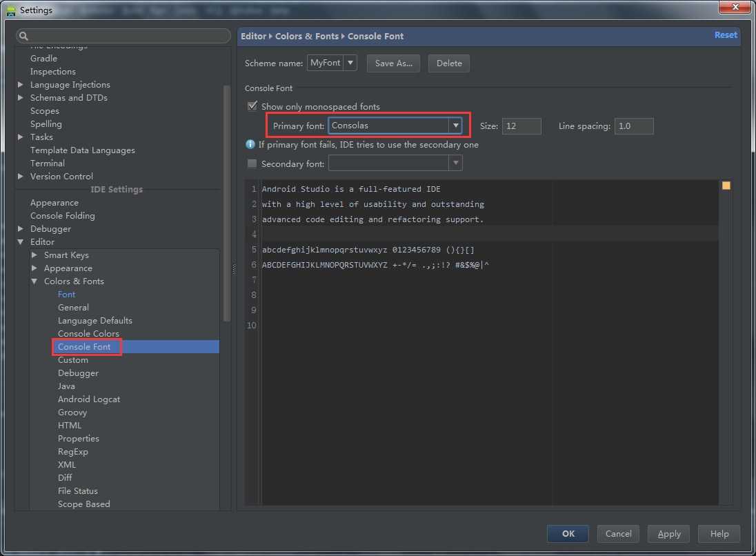Click the Cancel button
The height and width of the screenshot is (556, 756).
pos(618,534)
